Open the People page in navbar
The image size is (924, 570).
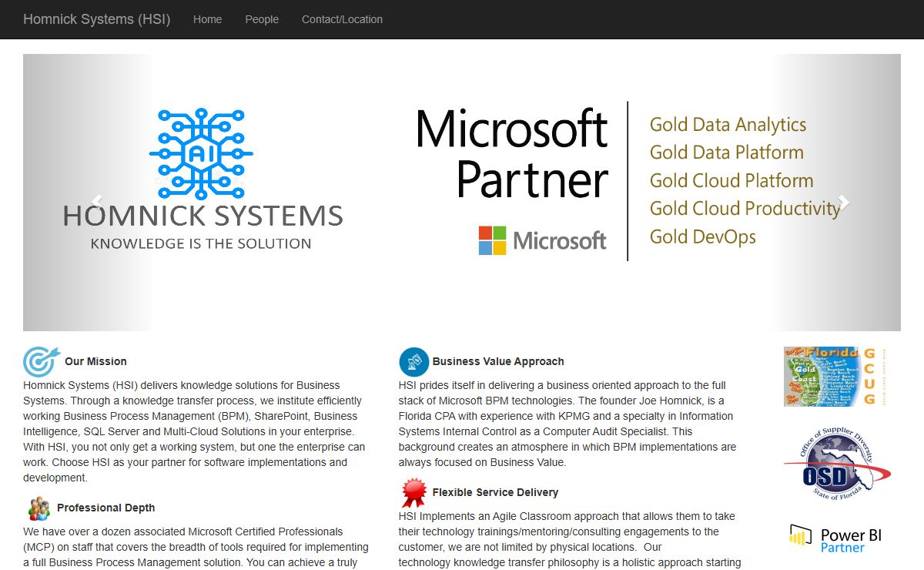tap(262, 19)
